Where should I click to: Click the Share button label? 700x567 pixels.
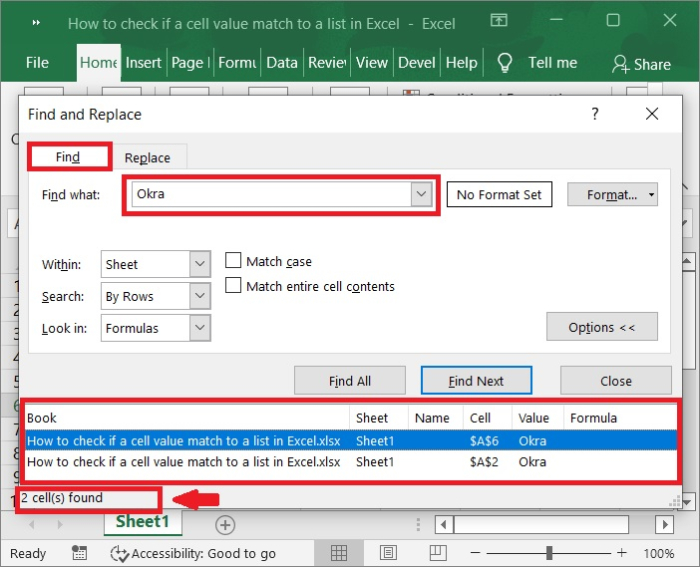click(652, 64)
